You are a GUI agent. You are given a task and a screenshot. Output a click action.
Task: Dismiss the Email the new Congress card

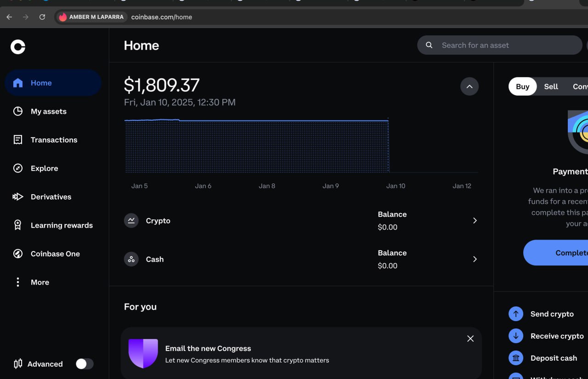point(470,339)
